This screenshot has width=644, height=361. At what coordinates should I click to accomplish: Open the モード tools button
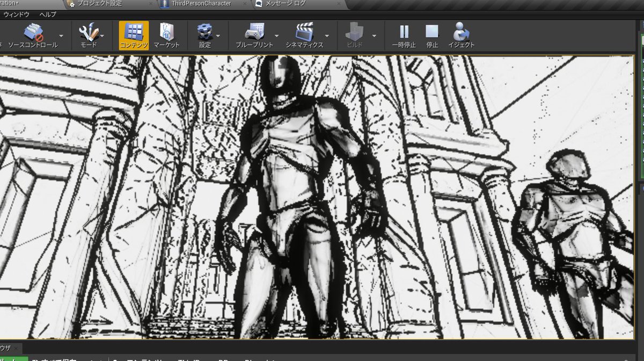pyautogui.click(x=89, y=35)
